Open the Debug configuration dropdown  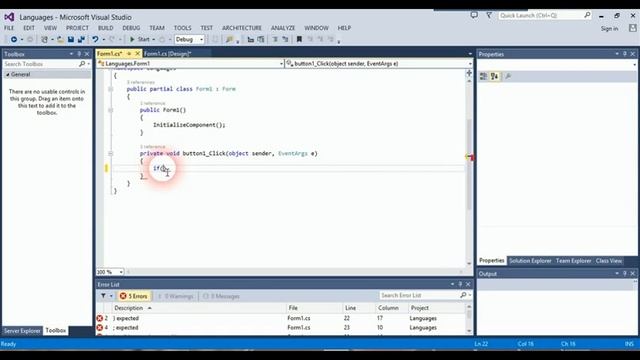189,40
